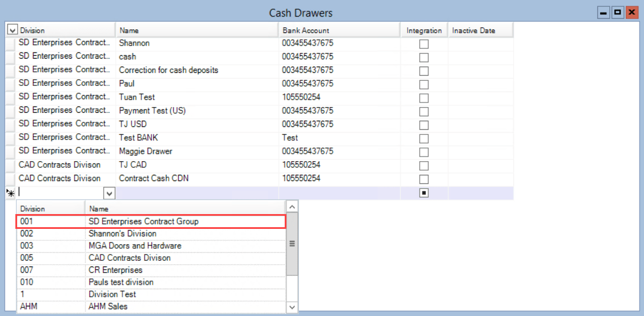Select Division Test option
The width and height of the screenshot is (644, 316).
151,294
